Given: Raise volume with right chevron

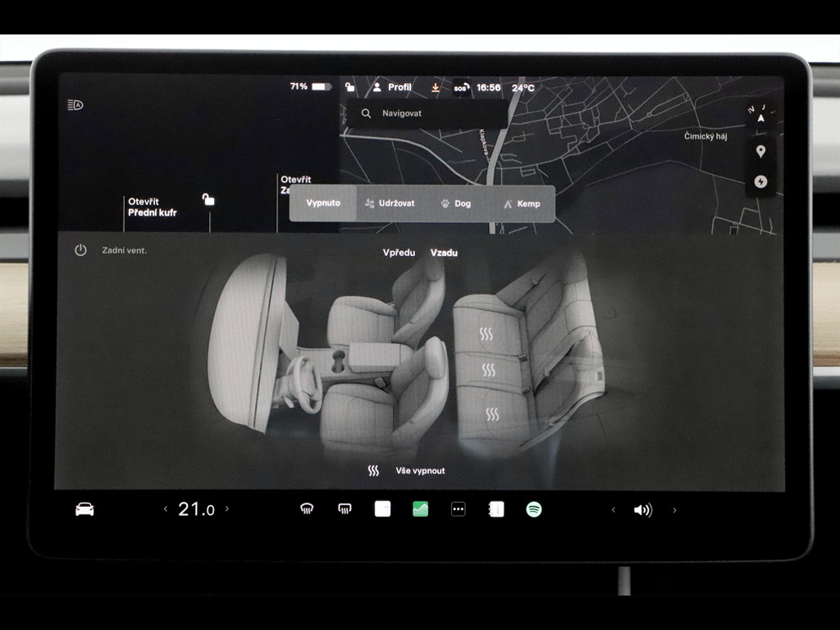Looking at the screenshot, I should [x=674, y=510].
